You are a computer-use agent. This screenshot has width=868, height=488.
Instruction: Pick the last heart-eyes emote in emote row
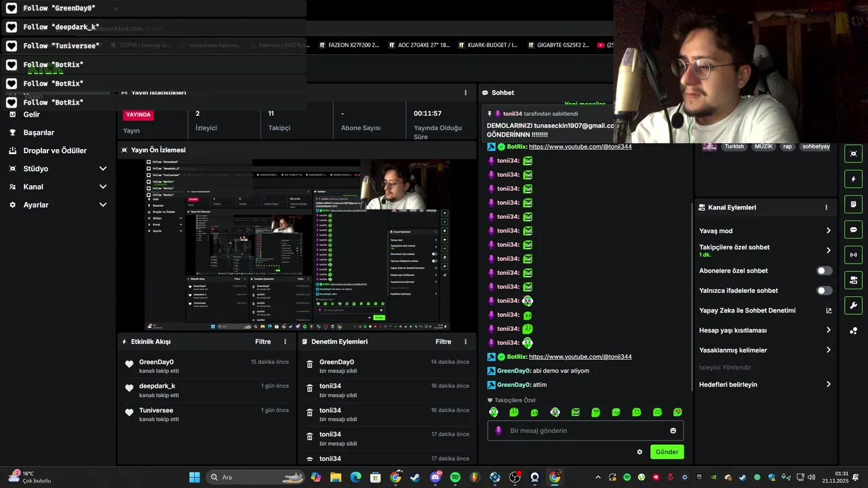tap(677, 412)
